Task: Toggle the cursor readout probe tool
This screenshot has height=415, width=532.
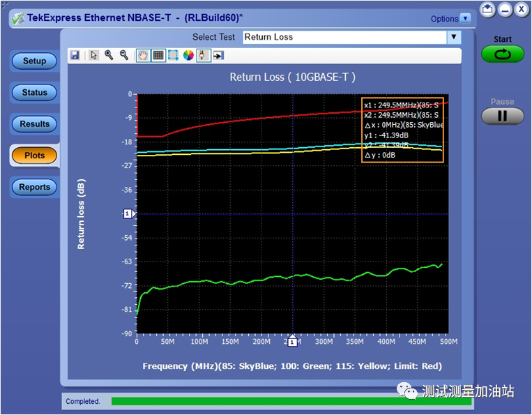Action: pos(204,55)
